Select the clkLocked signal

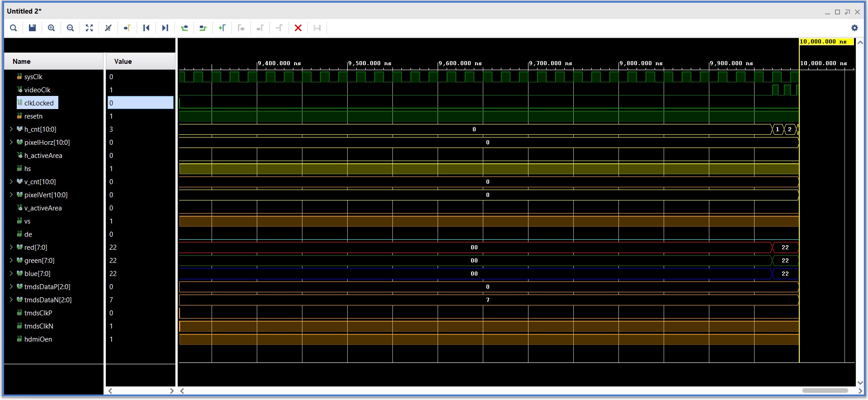[38, 103]
